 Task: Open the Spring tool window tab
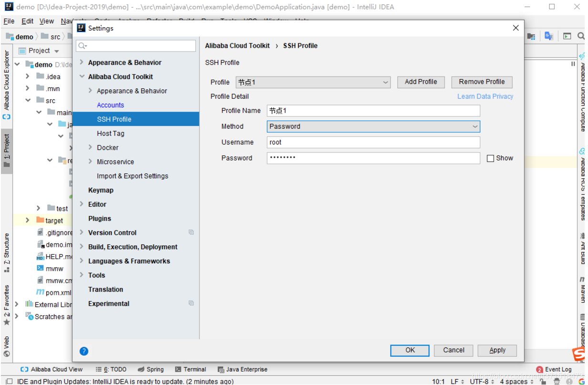[151, 369]
